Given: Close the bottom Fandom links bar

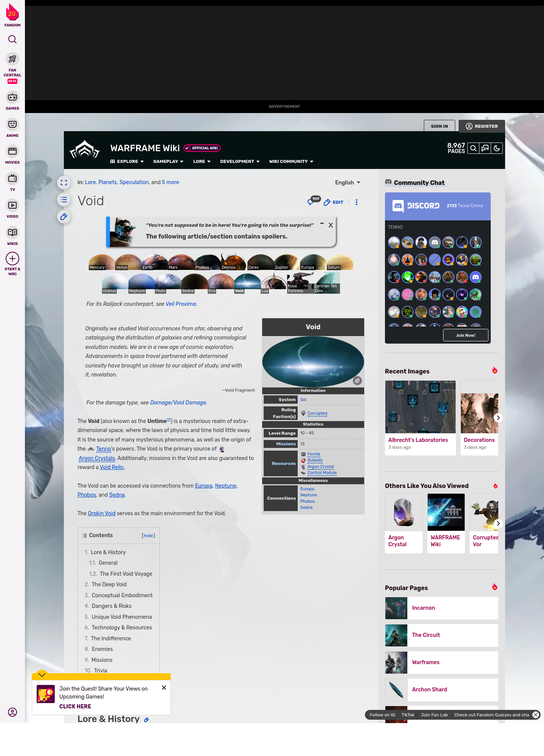Looking at the screenshot, I should pyautogui.click(x=536, y=715).
